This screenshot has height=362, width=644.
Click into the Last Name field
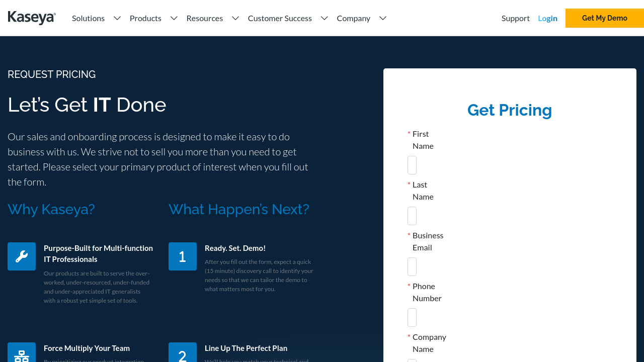[x=412, y=216]
